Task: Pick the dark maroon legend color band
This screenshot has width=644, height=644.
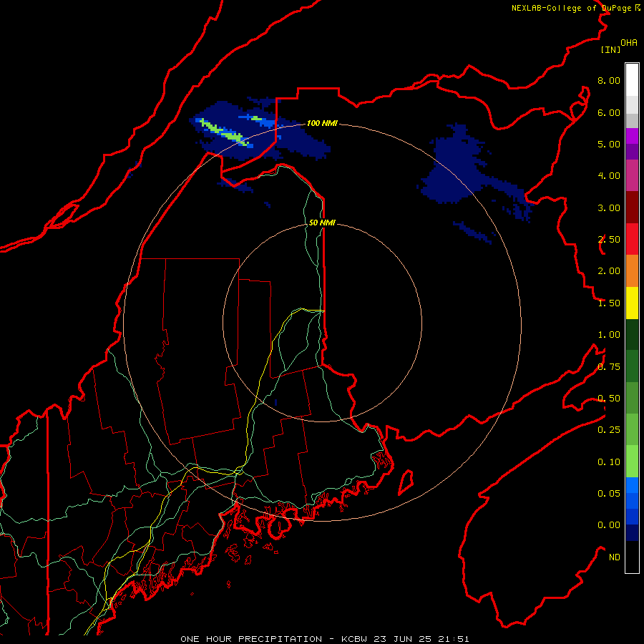Action: (632, 208)
